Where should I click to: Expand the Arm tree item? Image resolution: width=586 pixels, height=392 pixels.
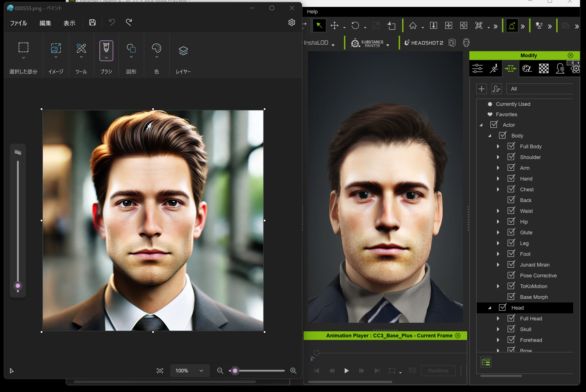pyautogui.click(x=498, y=168)
